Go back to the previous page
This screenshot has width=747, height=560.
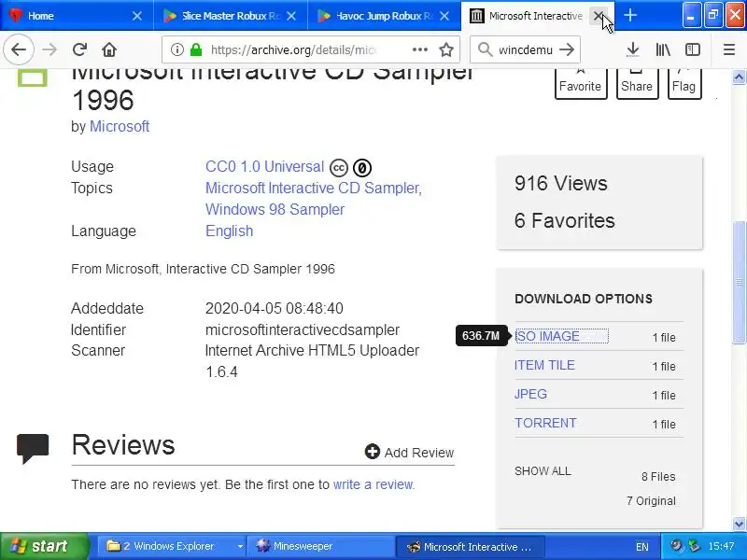coord(19,49)
